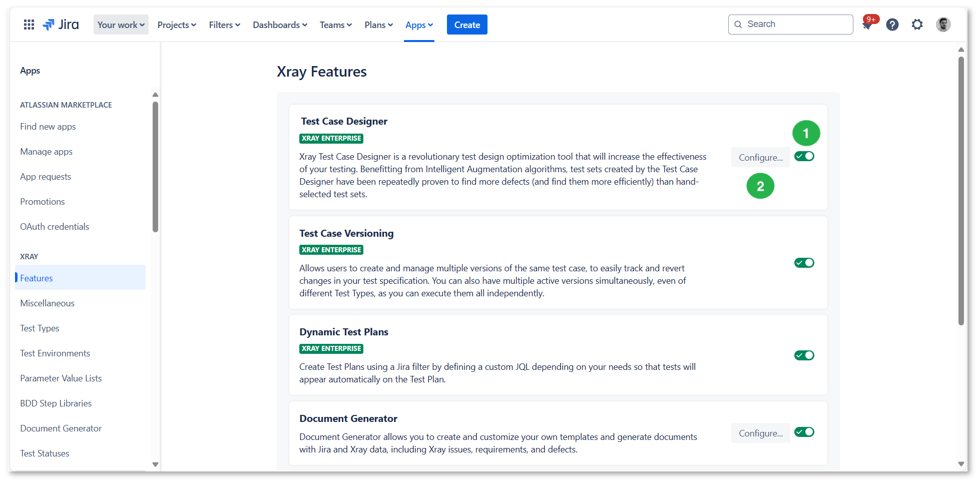Open the Dashboards dropdown
The width and height of the screenshot is (980, 484).
pyautogui.click(x=280, y=25)
